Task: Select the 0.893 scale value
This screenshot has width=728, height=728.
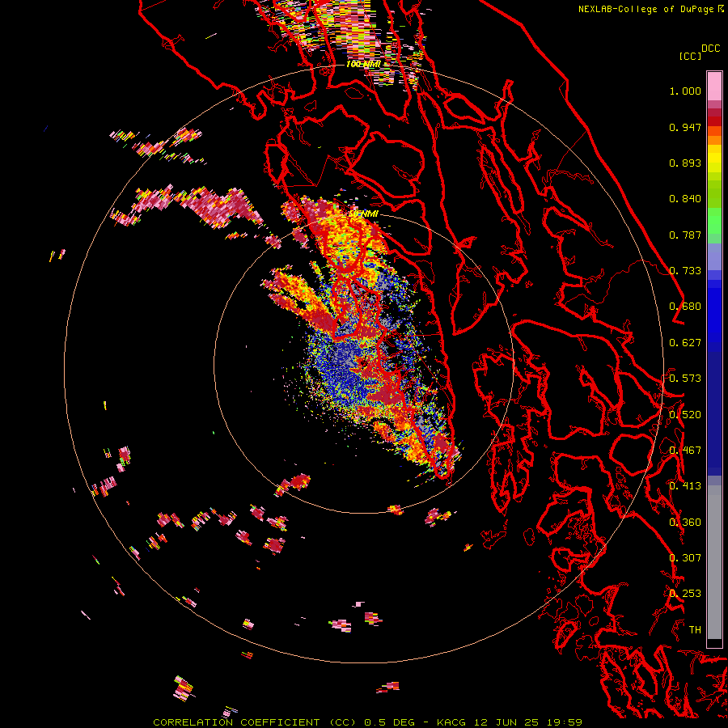Action: tap(685, 163)
